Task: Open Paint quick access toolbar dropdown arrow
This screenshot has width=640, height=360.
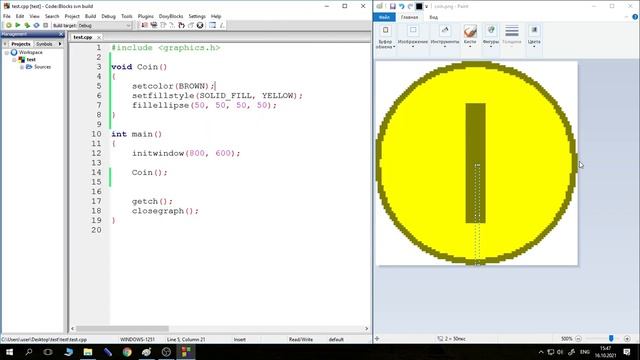Action: pos(427,7)
